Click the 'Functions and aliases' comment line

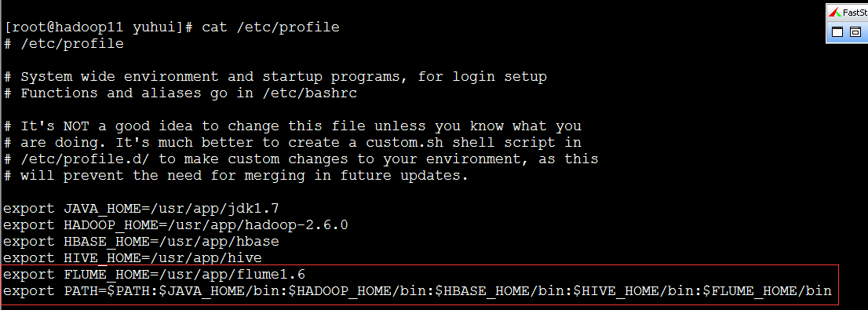181,93
